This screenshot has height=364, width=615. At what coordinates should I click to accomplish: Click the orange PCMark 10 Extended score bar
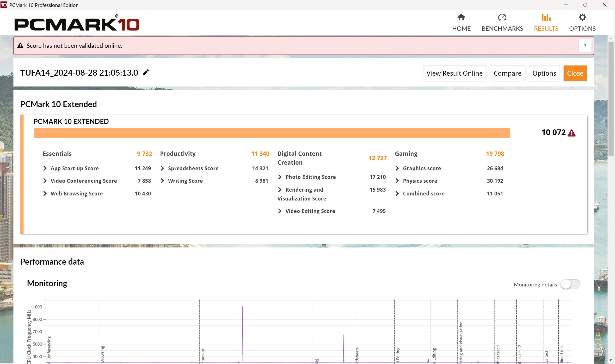click(271, 133)
